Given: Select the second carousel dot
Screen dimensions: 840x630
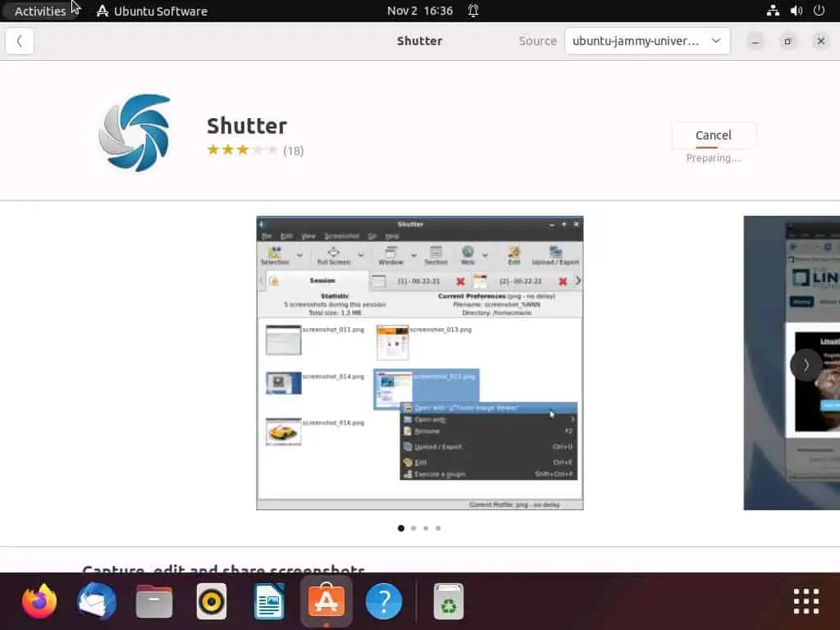Looking at the screenshot, I should (413, 528).
